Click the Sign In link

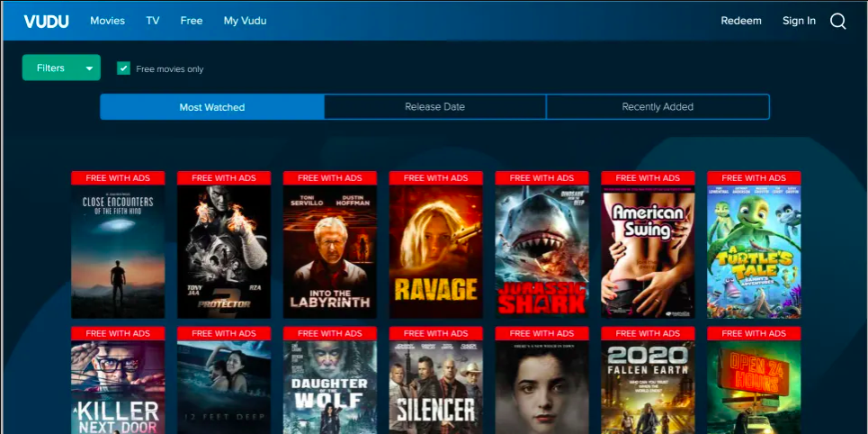coord(799,21)
